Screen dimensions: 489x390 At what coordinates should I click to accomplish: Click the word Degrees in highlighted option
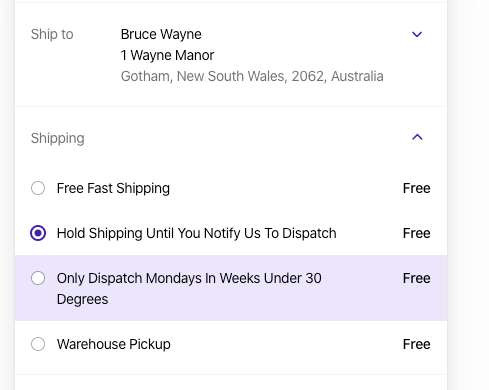coord(83,299)
